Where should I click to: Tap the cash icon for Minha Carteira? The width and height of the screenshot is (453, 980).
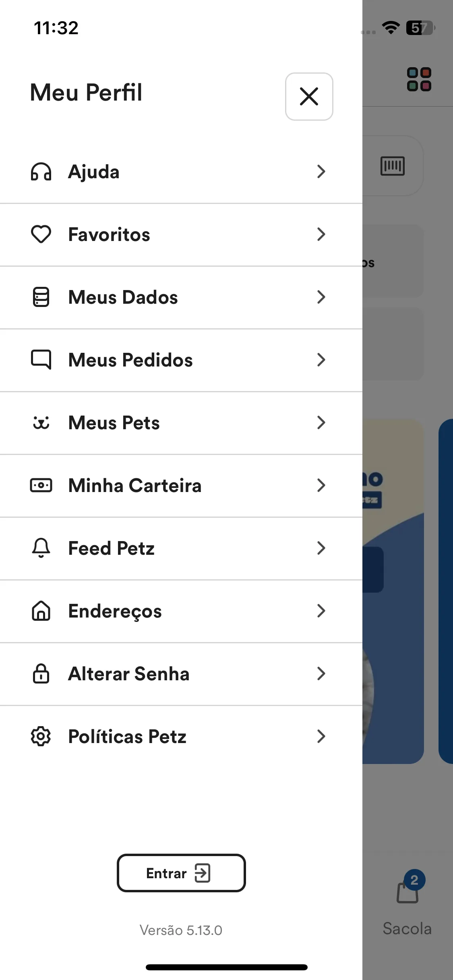coord(41,485)
